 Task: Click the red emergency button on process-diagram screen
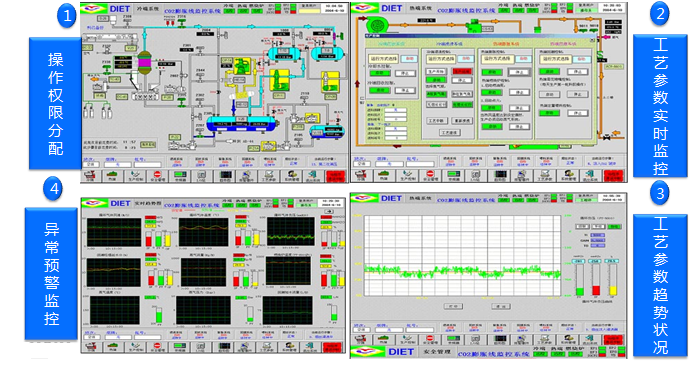(336, 176)
